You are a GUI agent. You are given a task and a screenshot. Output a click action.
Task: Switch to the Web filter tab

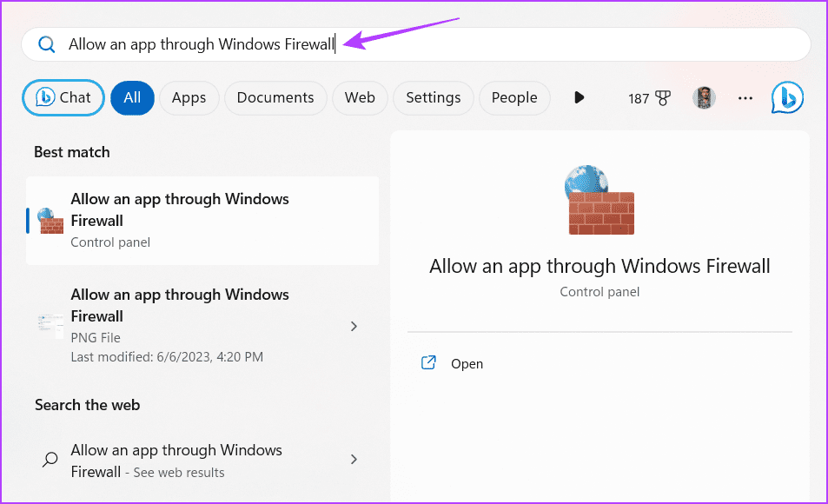pos(360,97)
